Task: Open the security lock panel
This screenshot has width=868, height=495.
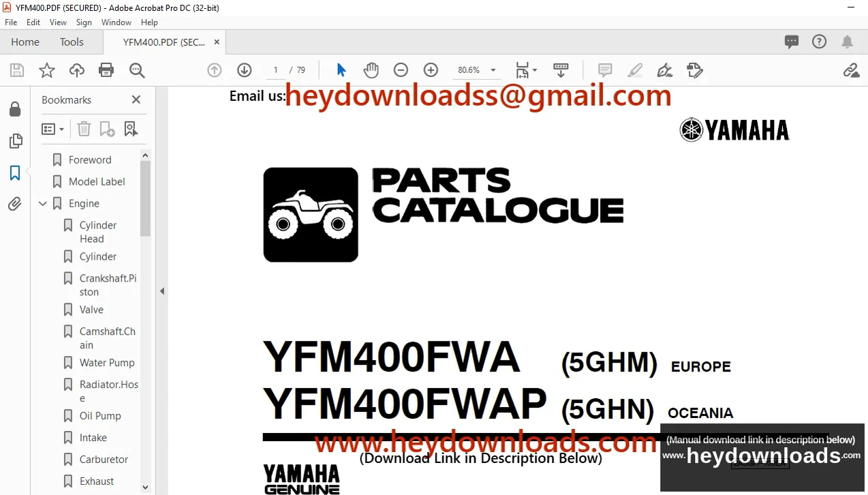Action: pyautogui.click(x=14, y=109)
